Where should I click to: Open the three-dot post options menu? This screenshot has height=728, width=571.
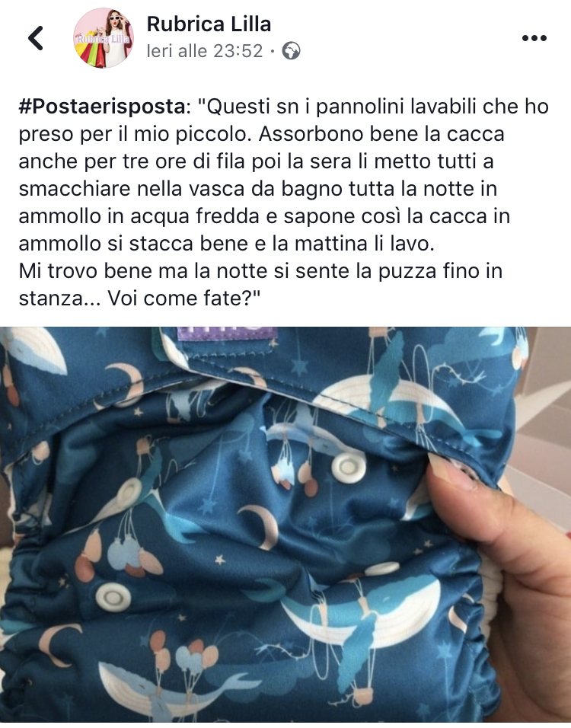[534, 38]
